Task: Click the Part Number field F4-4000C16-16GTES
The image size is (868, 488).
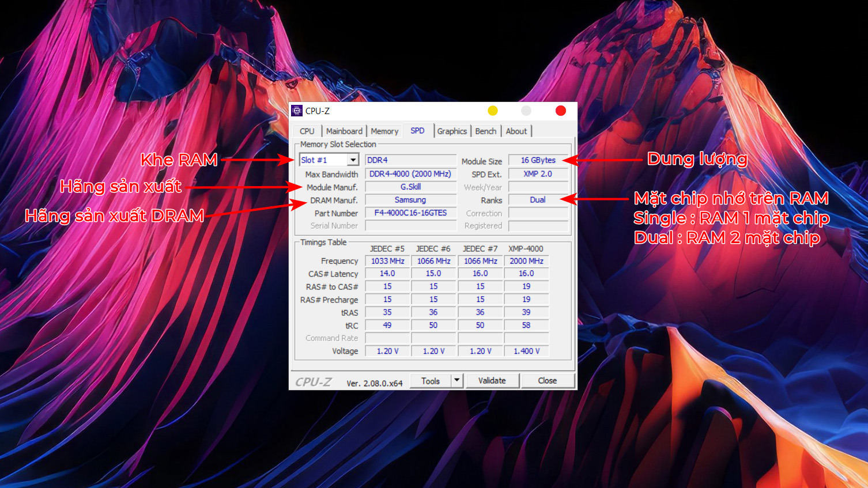Action: click(410, 213)
